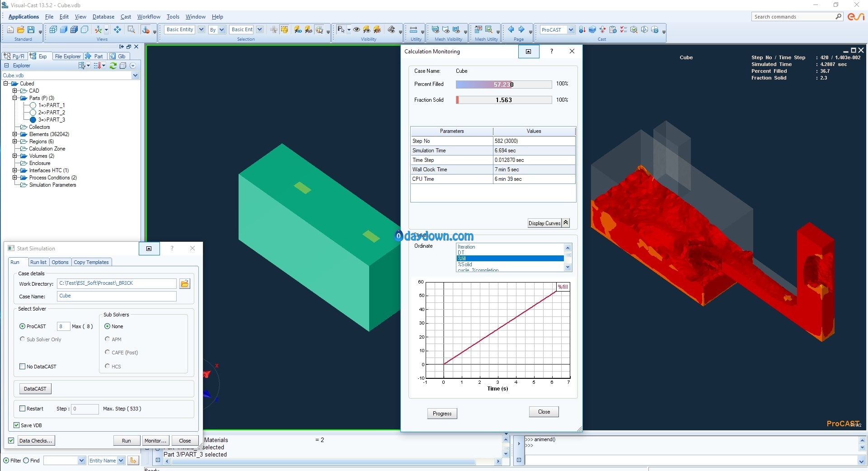Click the Mesh Utility check magnifier icon
This screenshot has height=471, width=868.
489,30
